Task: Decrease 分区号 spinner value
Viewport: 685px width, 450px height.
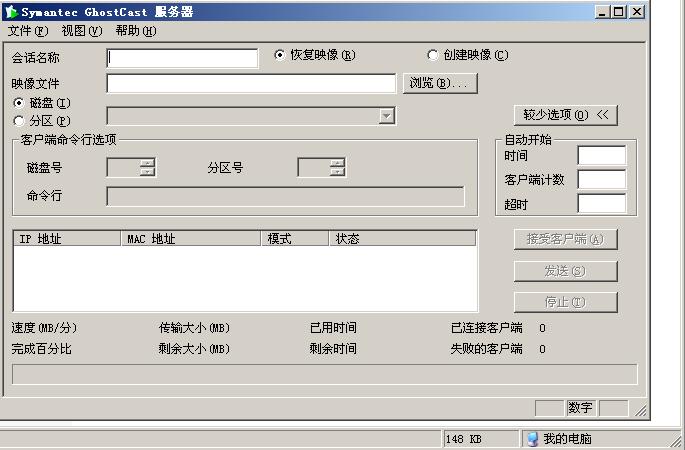Action: (337, 172)
